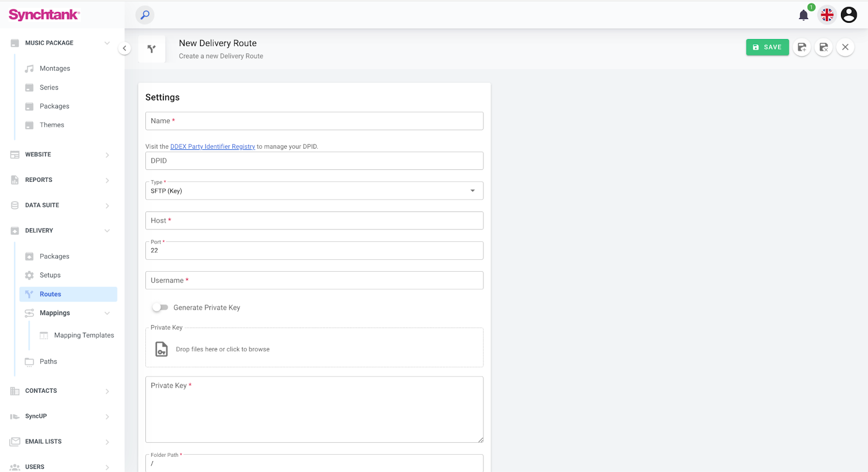Close the New Delivery Route form
The image size is (868, 472).
click(845, 47)
